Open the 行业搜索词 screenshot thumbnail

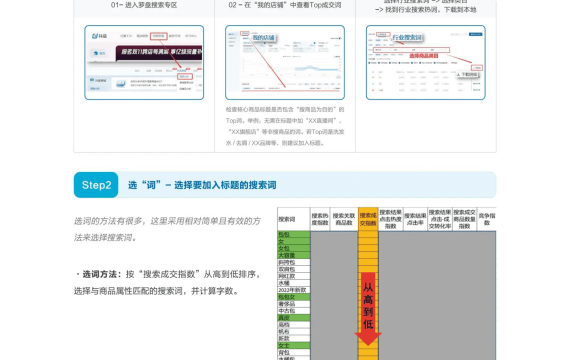coord(426,63)
